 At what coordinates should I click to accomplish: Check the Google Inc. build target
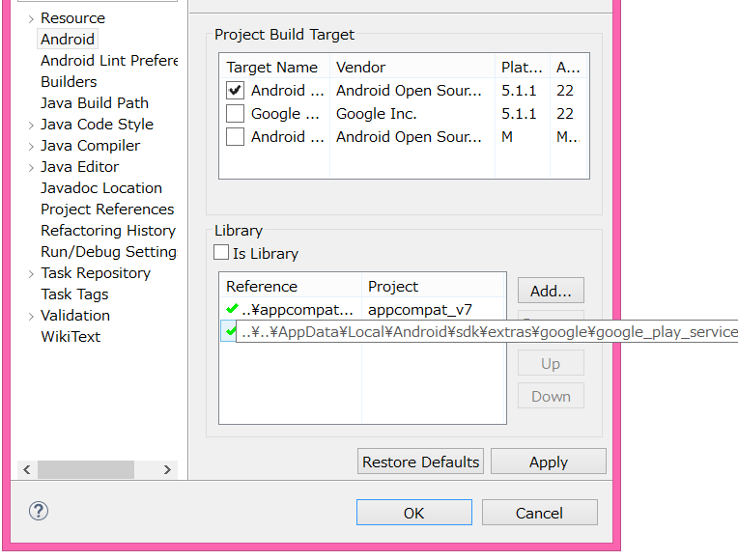[x=235, y=114]
